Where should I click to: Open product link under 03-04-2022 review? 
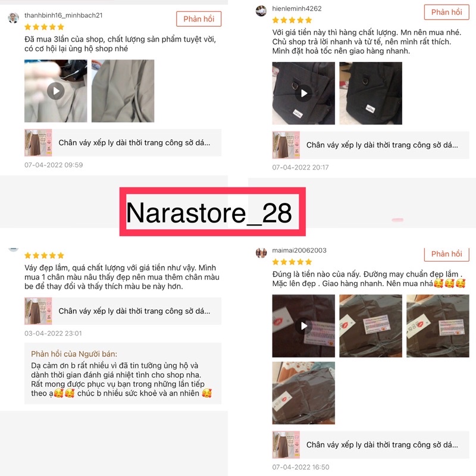pyautogui.click(x=123, y=311)
